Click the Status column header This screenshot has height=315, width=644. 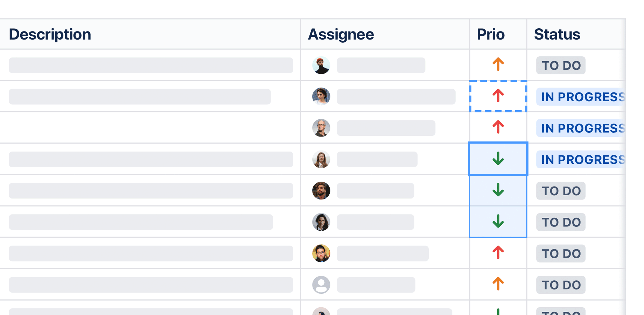click(x=557, y=34)
